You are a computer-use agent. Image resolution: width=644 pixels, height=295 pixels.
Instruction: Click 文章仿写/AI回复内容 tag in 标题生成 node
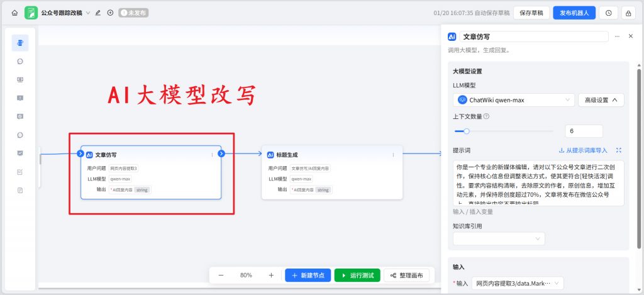310,169
